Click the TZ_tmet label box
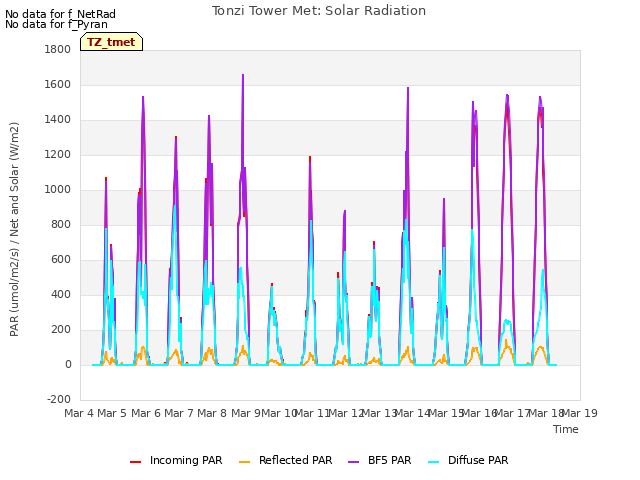 (x=111, y=42)
